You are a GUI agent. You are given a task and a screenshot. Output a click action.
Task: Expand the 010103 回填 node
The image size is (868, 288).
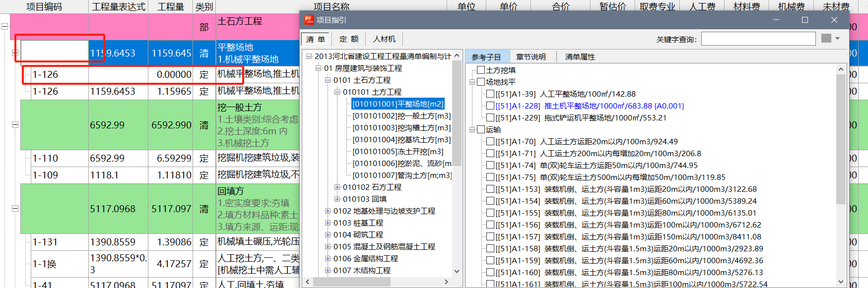(337, 199)
